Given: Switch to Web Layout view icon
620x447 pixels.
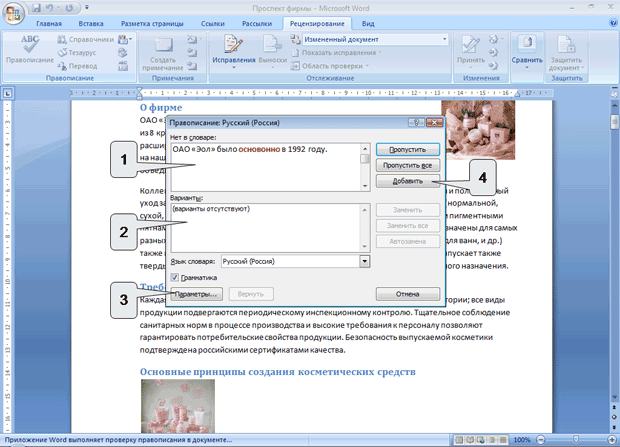Looking at the screenshot, I should coord(481,439).
